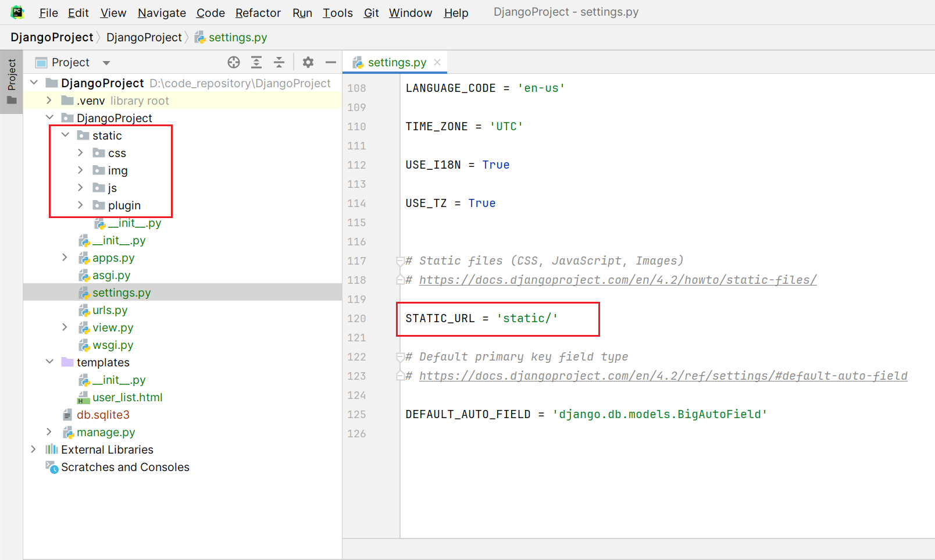Open Project panel settings gear
This screenshot has height=560, width=935.
pyautogui.click(x=308, y=62)
